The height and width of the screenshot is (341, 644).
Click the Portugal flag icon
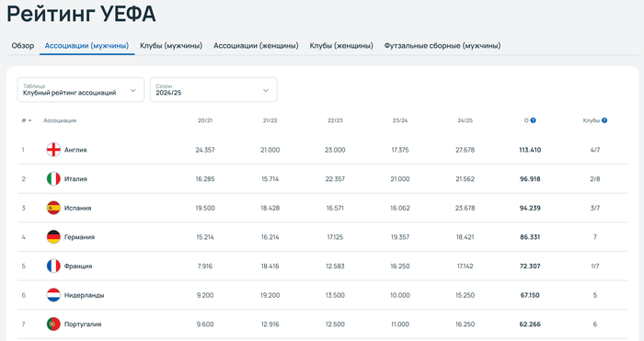53,324
